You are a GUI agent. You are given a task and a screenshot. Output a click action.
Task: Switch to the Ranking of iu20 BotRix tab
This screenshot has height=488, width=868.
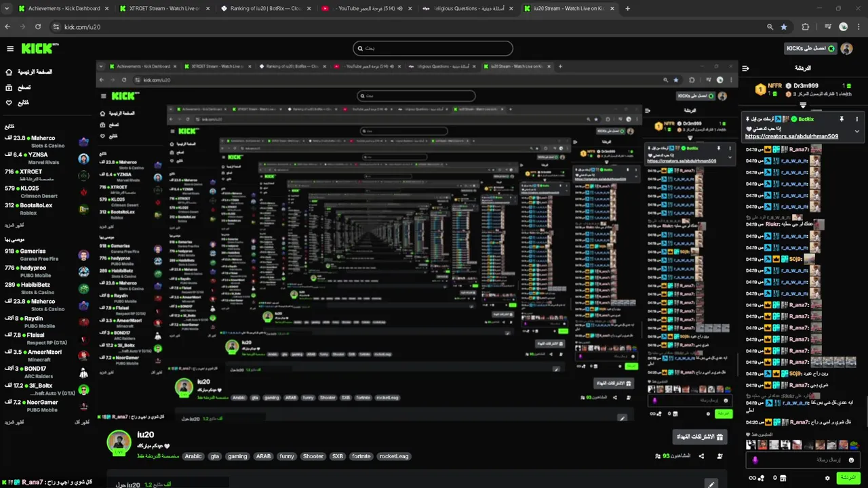point(265,9)
